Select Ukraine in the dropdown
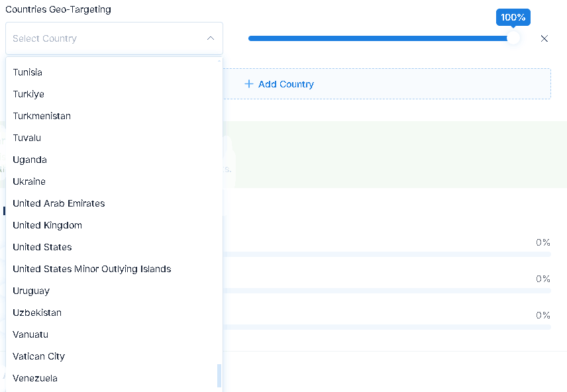The image size is (567, 392). click(115, 181)
